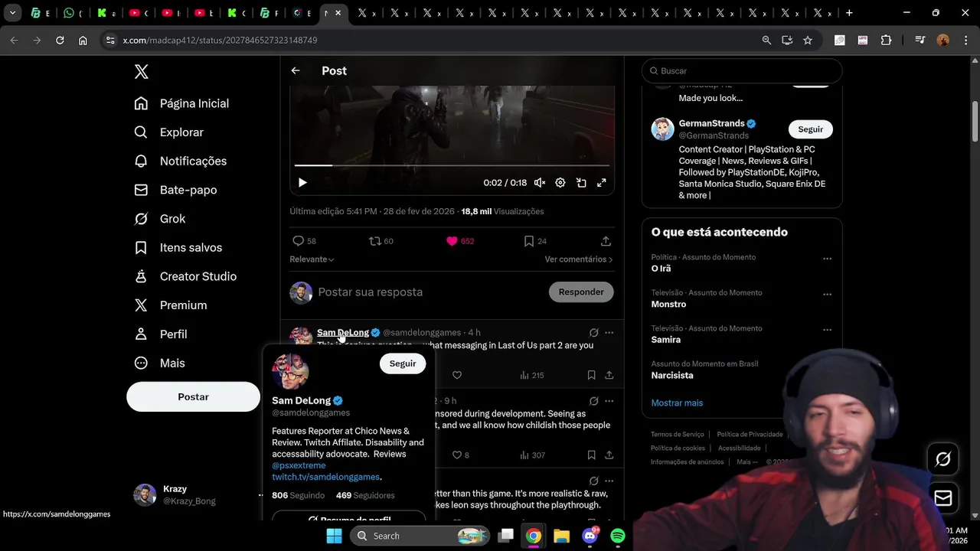View analytics showing 307 views
Viewport: 980px width, 551px height.
click(532, 455)
